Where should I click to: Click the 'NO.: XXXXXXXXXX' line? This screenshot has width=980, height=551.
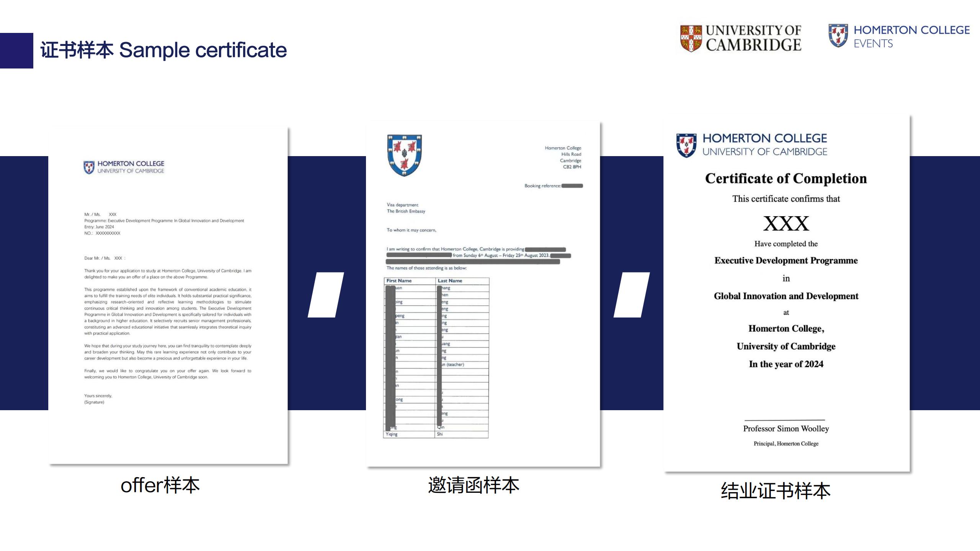coord(102,233)
